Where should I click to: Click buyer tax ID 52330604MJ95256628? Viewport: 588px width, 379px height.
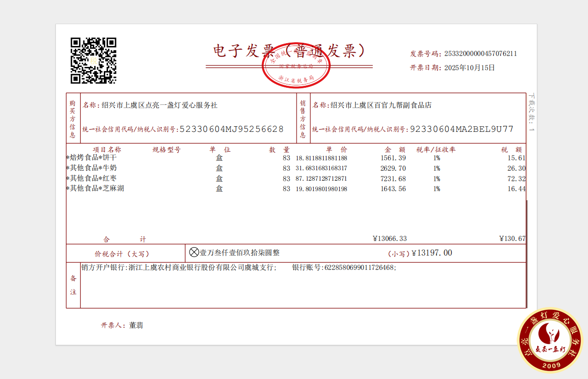[231, 129]
